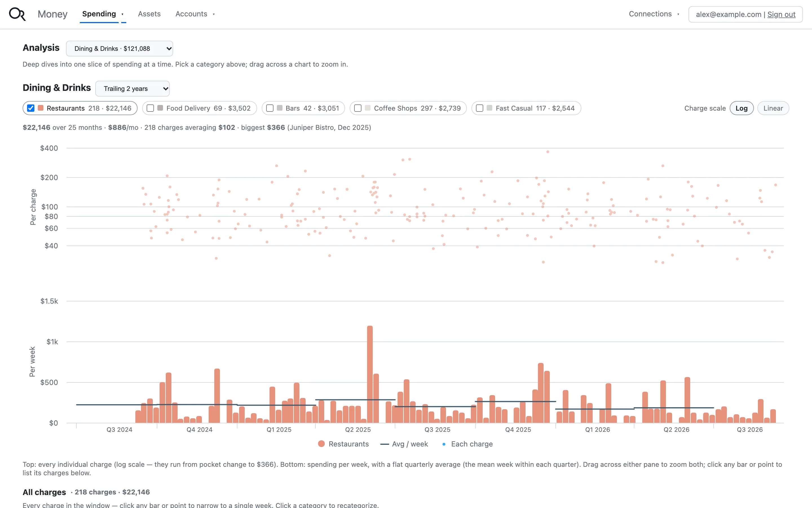
Task: Click the All charges heading
Action: point(44,492)
